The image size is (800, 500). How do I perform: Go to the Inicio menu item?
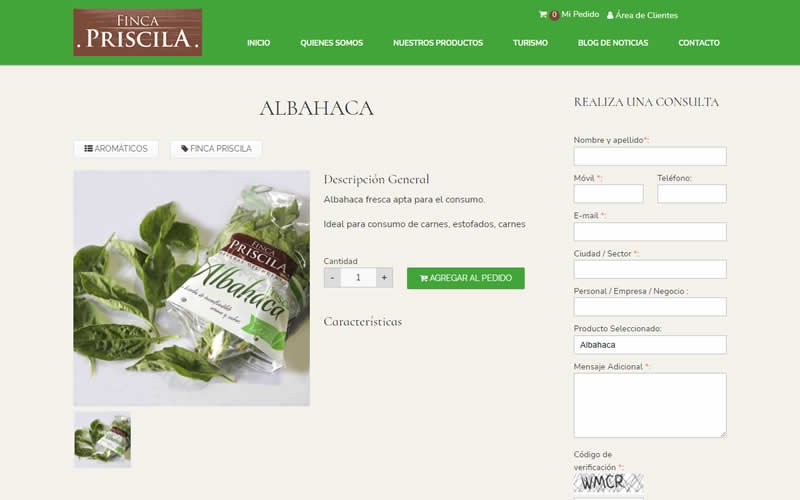pos(259,43)
